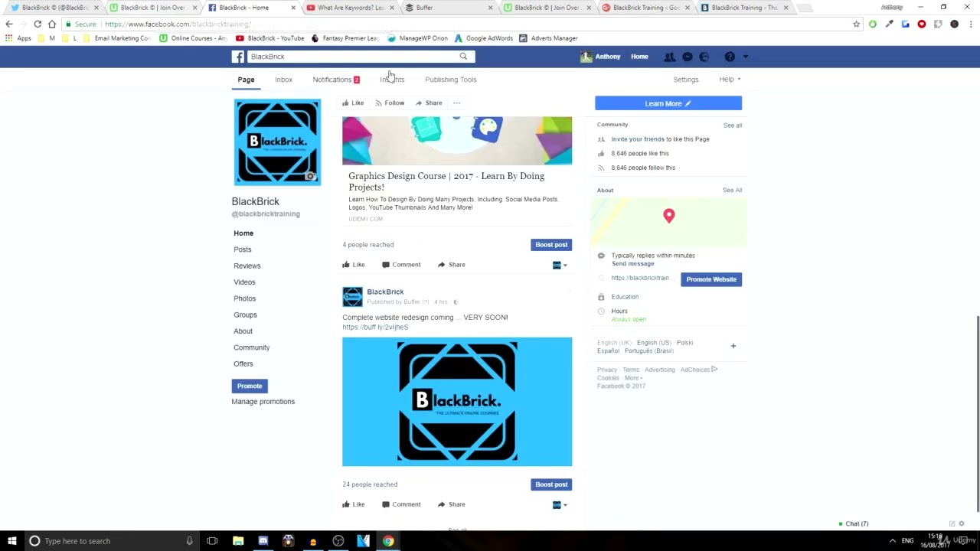The image size is (980, 551).
Task: Like the Graphics Design Course post
Action: point(353,265)
